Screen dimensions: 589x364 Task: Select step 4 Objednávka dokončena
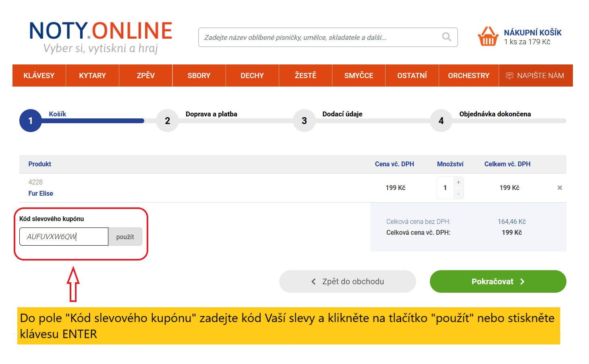(441, 120)
